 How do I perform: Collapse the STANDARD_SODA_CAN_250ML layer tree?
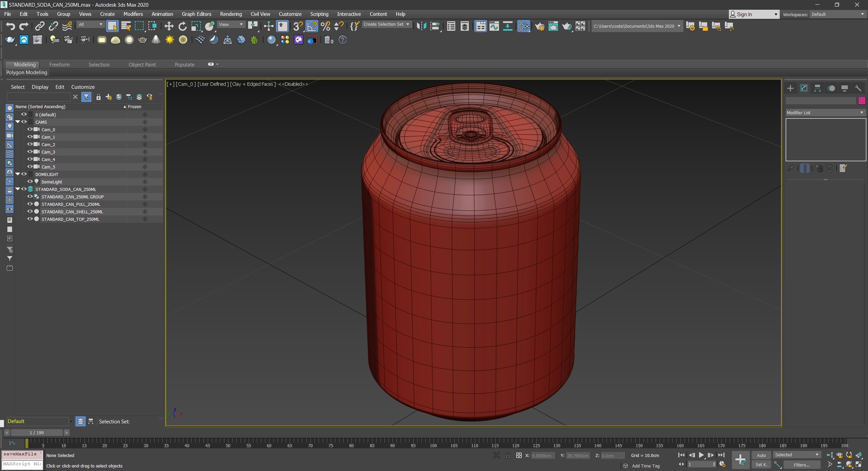[x=18, y=189]
